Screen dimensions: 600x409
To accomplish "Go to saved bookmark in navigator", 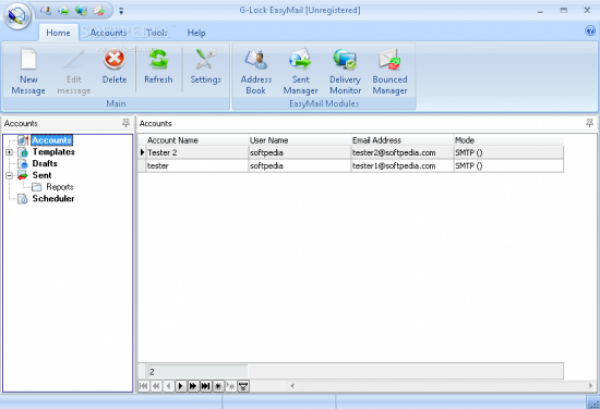I will tap(231, 386).
